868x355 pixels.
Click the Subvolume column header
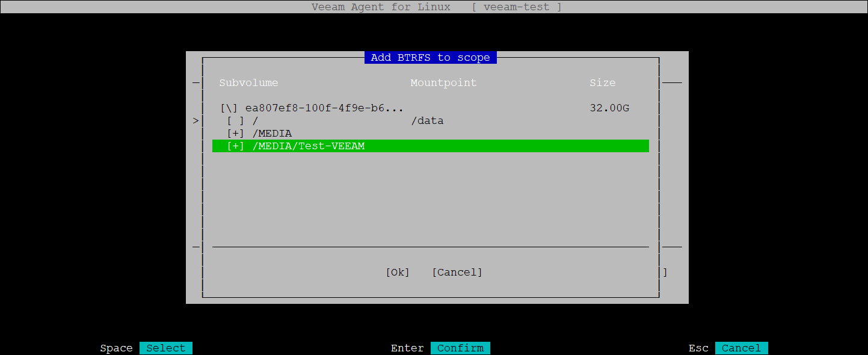point(248,83)
